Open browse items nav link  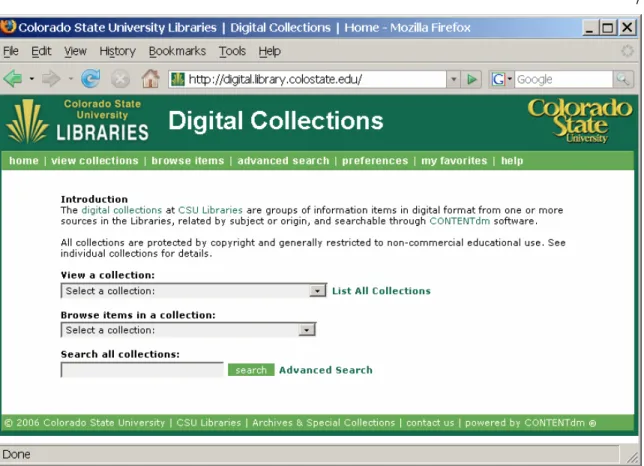188,161
